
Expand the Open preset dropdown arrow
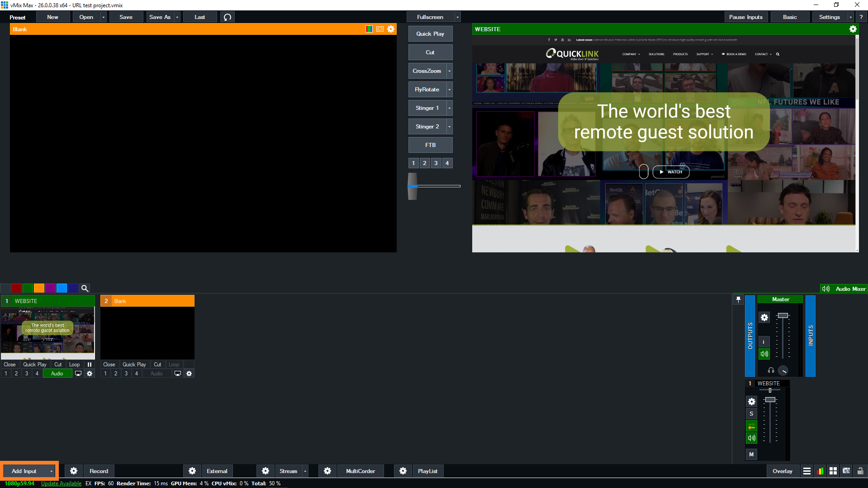point(103,17)
